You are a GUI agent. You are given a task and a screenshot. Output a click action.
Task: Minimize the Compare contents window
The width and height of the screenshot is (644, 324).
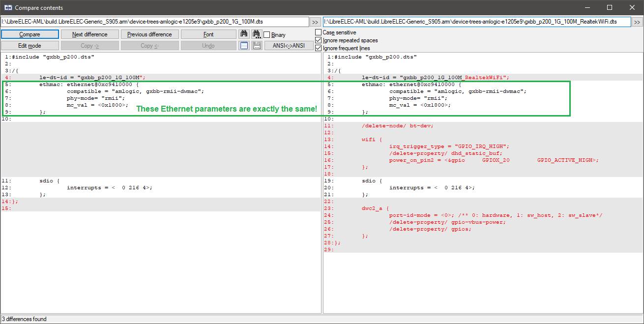tap(587, 7)
